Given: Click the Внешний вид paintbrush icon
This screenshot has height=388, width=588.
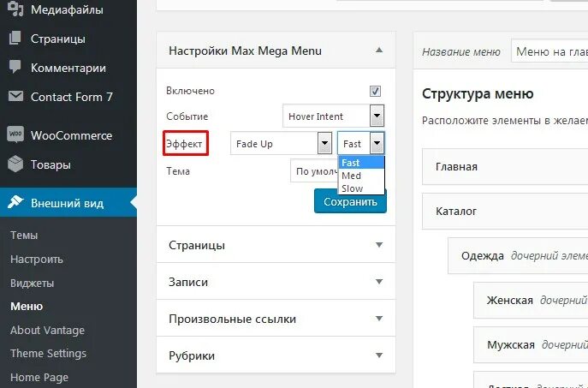Looking at the screenshot, I should (x=15, y=202).
